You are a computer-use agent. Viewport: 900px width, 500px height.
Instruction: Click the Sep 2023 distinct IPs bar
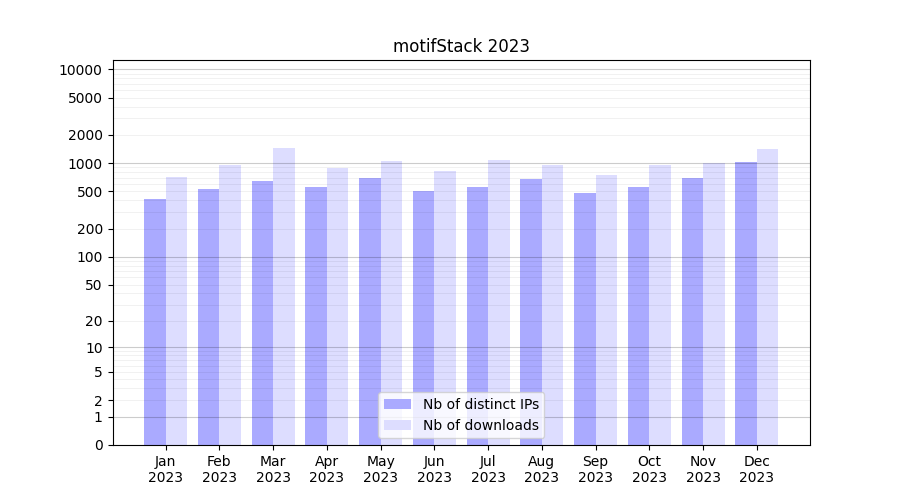pos(585,319)
